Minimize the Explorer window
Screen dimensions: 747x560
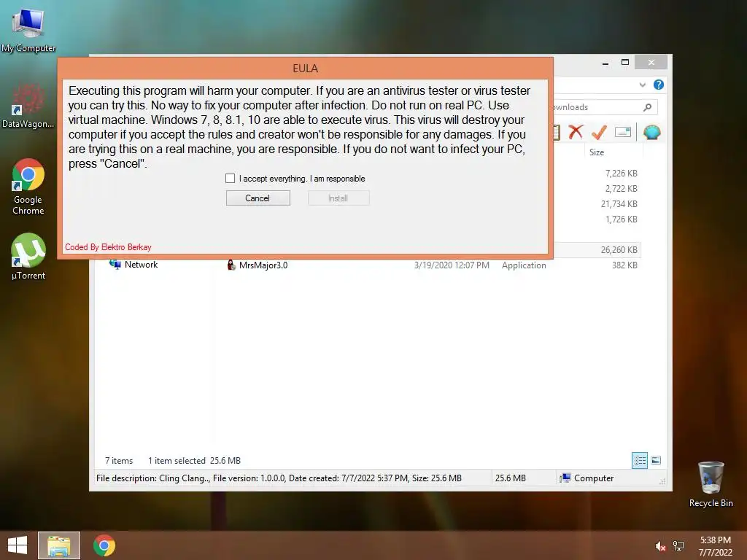[605, 63]
